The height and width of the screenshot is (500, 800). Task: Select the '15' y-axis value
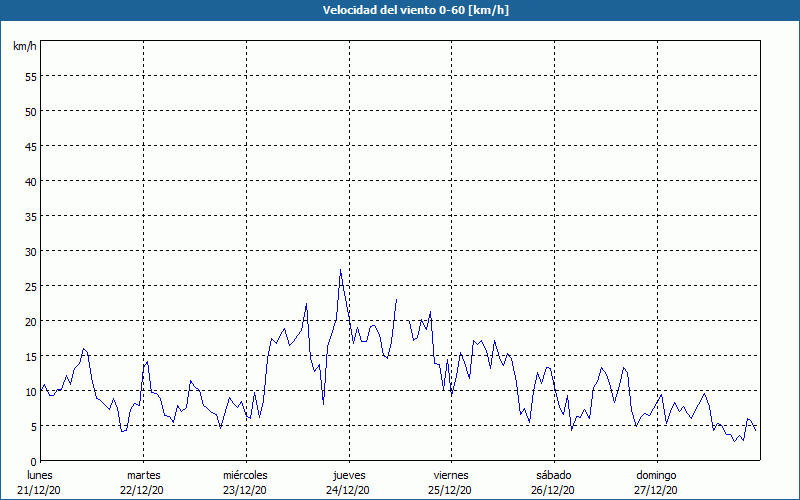[x=31, y=357]
